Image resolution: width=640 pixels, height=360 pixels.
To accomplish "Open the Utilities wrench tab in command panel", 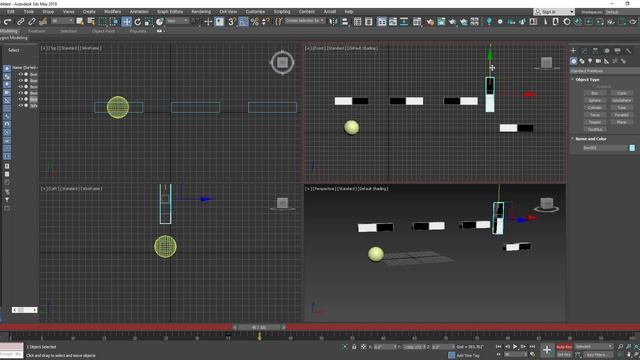I will point(628,51).
